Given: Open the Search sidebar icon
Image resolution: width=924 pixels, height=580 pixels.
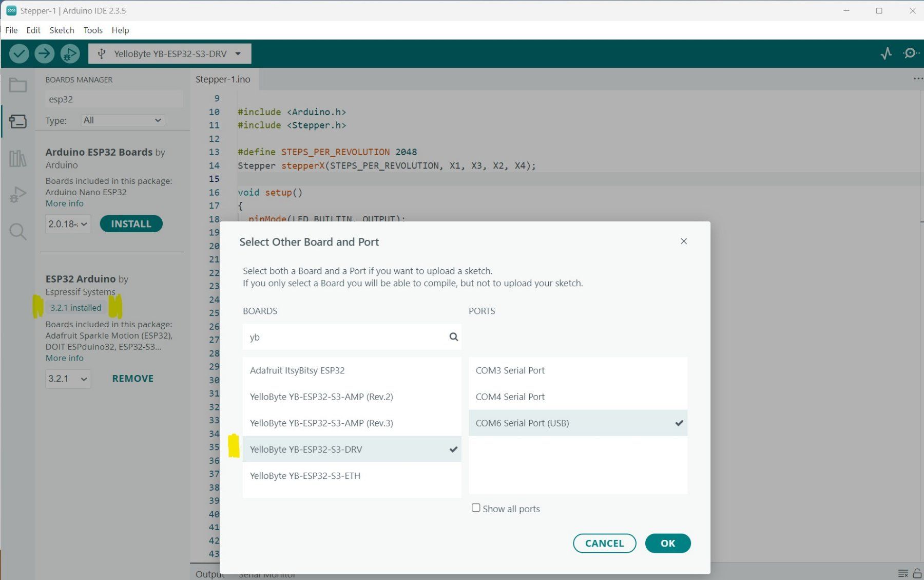Looking at the screenshot, I should click(18, 232).
